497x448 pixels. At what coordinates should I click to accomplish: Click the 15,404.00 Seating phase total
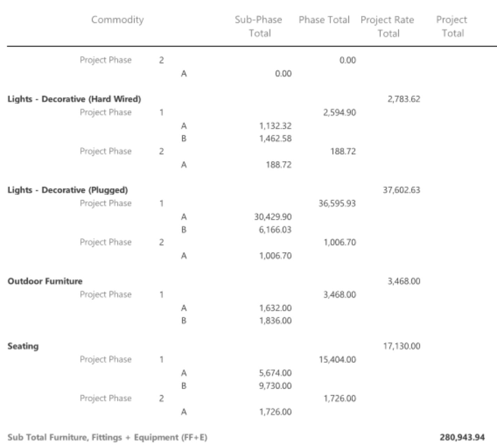337,359
